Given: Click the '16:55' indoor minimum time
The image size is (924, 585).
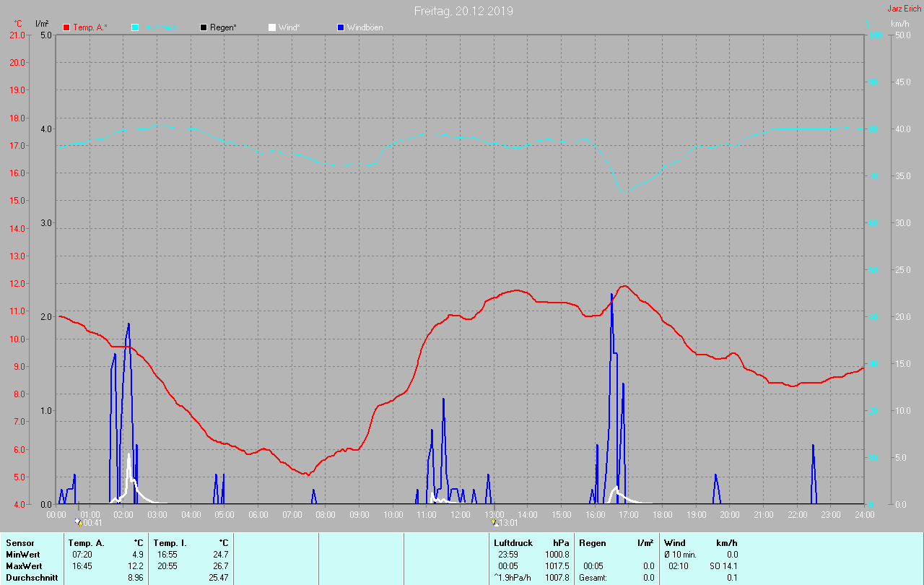Looking at the screenshot, I should coord(167,555).
